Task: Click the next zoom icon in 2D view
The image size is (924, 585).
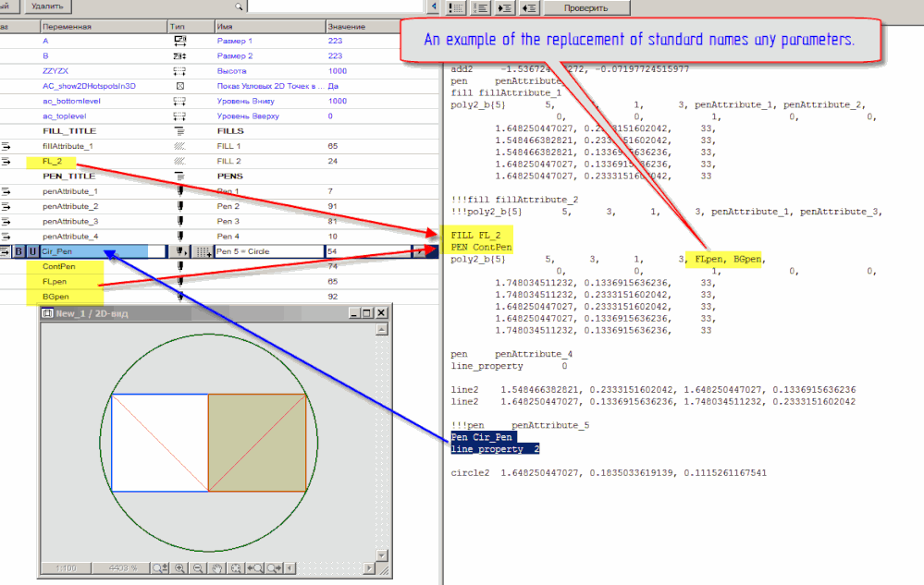Action: (274, 568)
